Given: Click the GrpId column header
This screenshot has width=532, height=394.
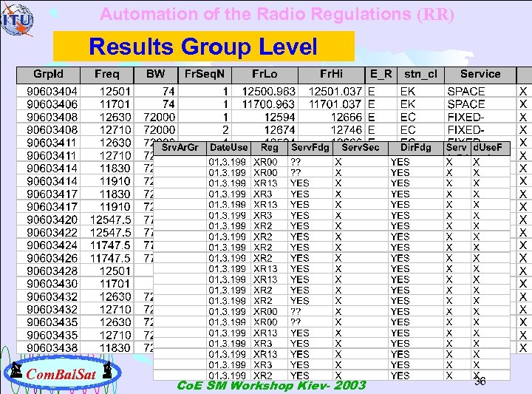Looking at the screenshot, I should [48, 75].
